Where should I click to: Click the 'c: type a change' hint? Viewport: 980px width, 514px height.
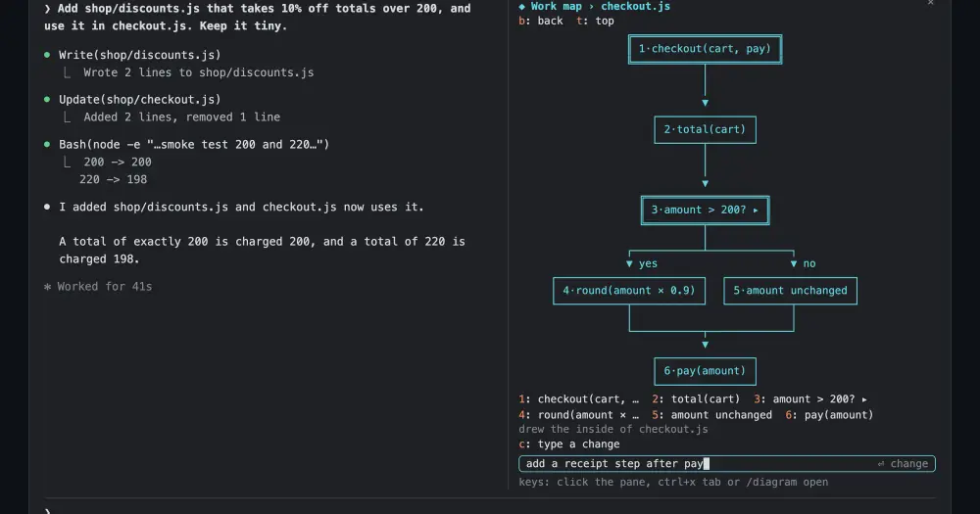pyautogui.click(x=569, y=444)
